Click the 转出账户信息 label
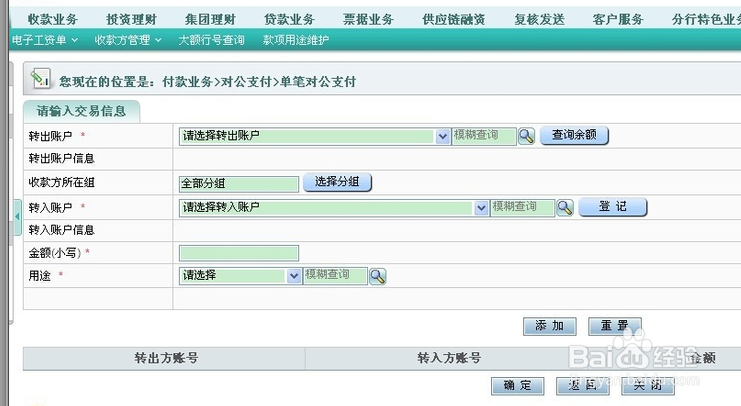This screenshot has height=406, width=741. point(61,158)
